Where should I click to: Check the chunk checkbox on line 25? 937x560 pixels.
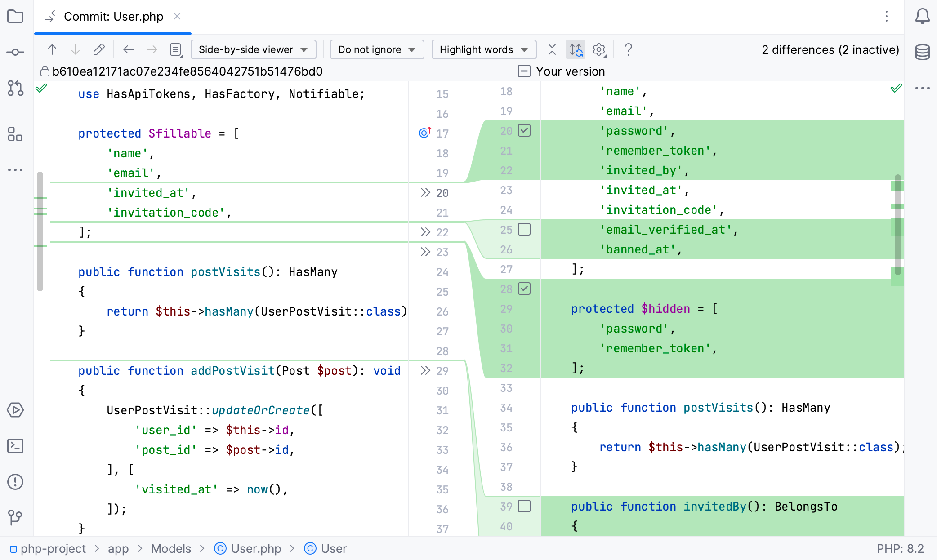(x=525, y=229)
